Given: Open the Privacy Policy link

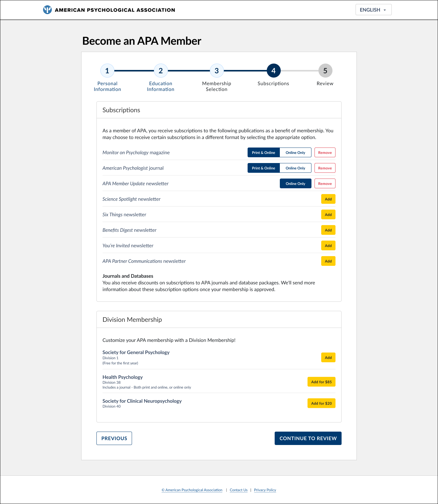Looking at the screenshot, I should 265,490.
